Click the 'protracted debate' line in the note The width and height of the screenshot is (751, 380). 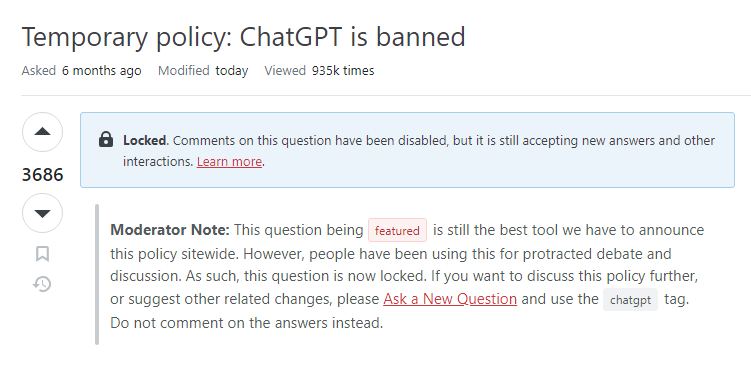coord(390,253)
